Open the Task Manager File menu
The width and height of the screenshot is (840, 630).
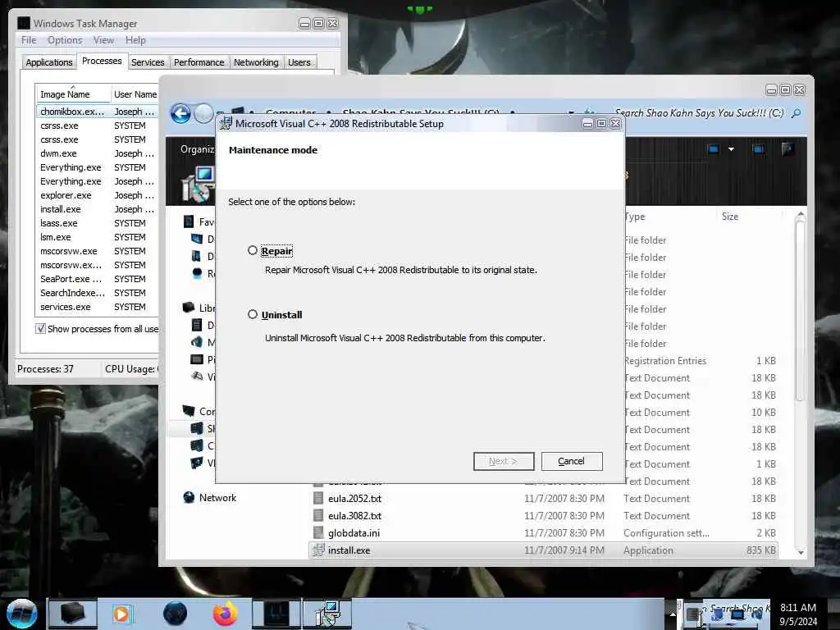coord(29,40)
